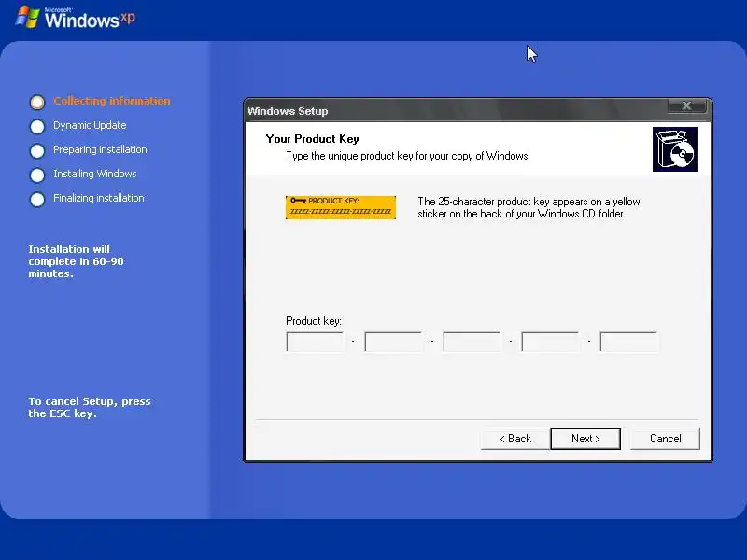Focus the second product key field
This screenshot has height=560, width=747.
pyautogui.click(x=393, y=342)
